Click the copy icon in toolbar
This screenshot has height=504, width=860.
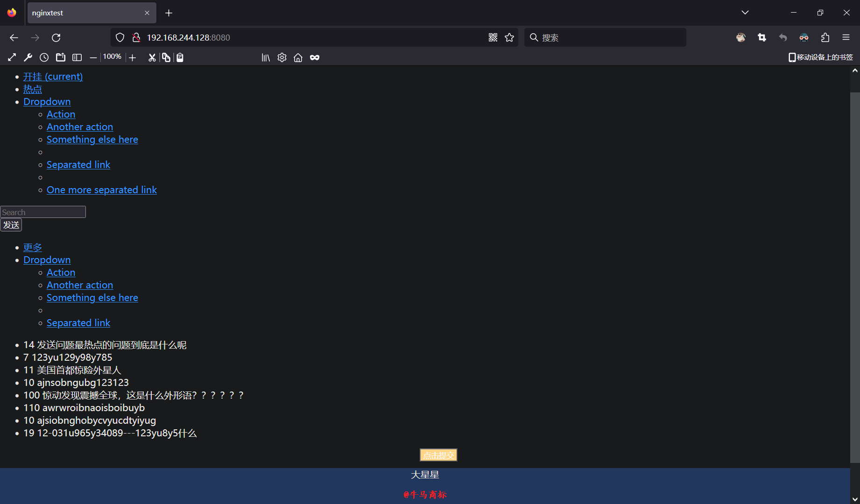click(166, 57)
